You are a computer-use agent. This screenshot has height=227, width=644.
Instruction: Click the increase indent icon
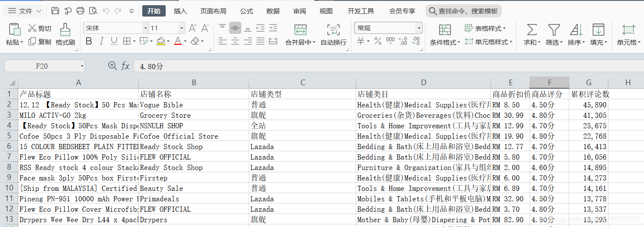coord(273,28)
